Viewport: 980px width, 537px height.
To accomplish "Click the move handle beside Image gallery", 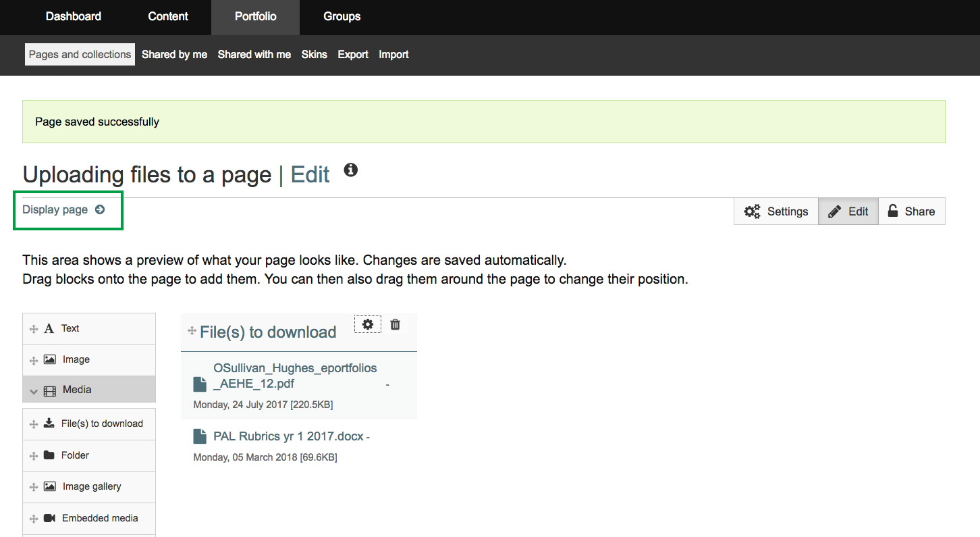I will pos(33,488).
